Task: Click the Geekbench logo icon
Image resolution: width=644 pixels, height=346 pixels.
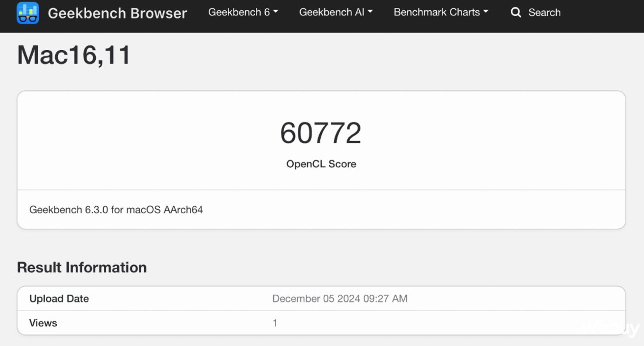Action: point(28,13)
